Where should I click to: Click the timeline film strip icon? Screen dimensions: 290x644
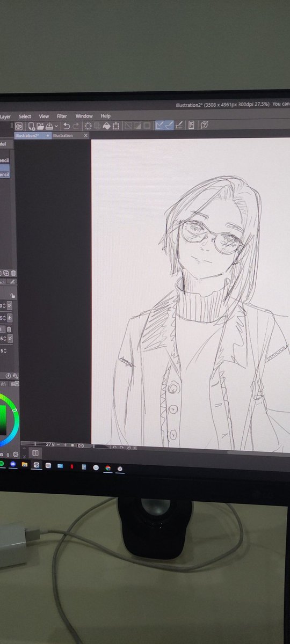(x=35, y=453)
